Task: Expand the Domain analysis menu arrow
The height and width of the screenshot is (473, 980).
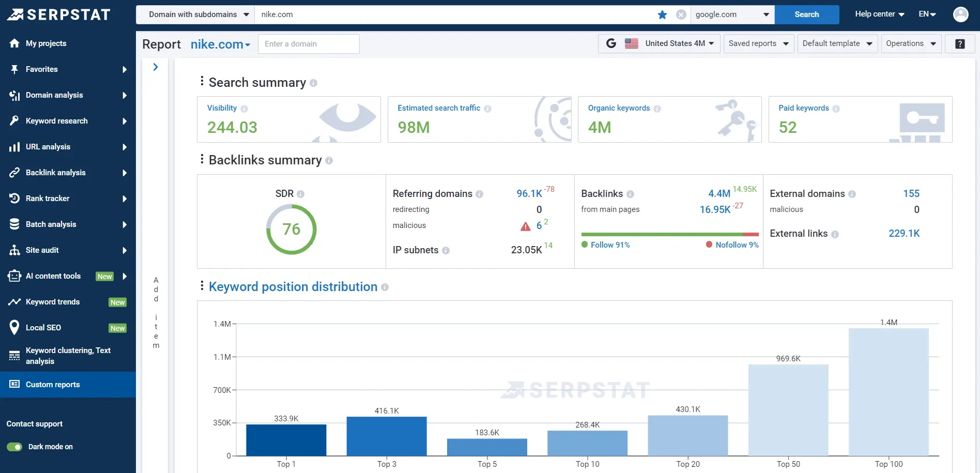Action: [x=125, y=95]
